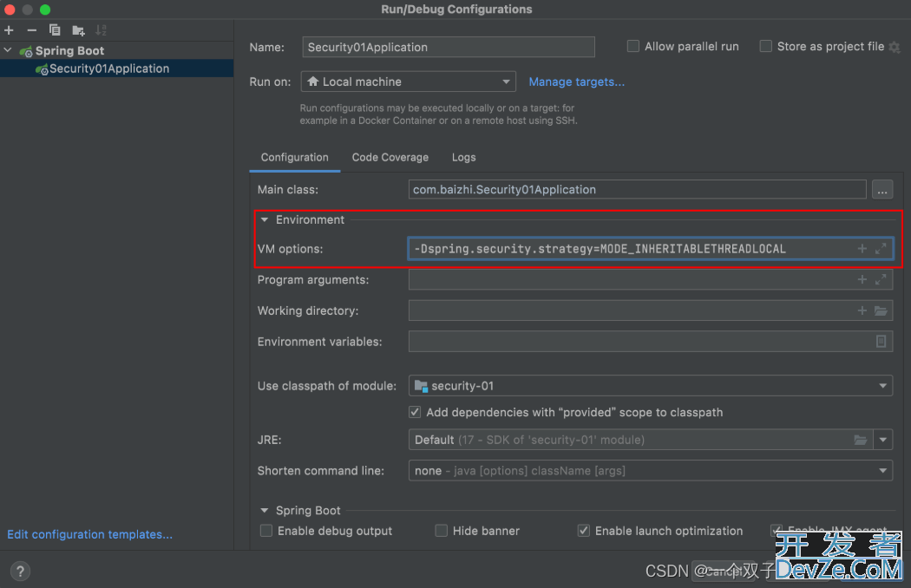Expand the VM options field editor
This screenshot has height=588, width=911.
click(881, 249)
